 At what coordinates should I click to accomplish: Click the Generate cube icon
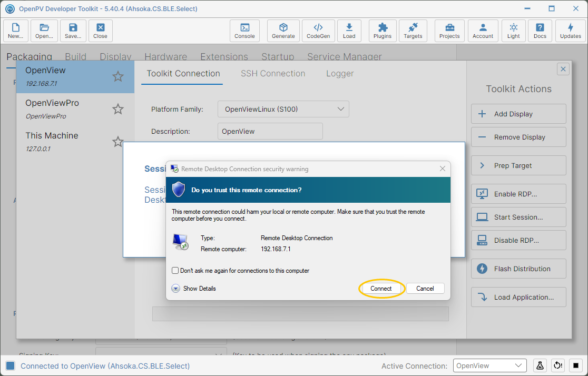(x=283, y=31)
